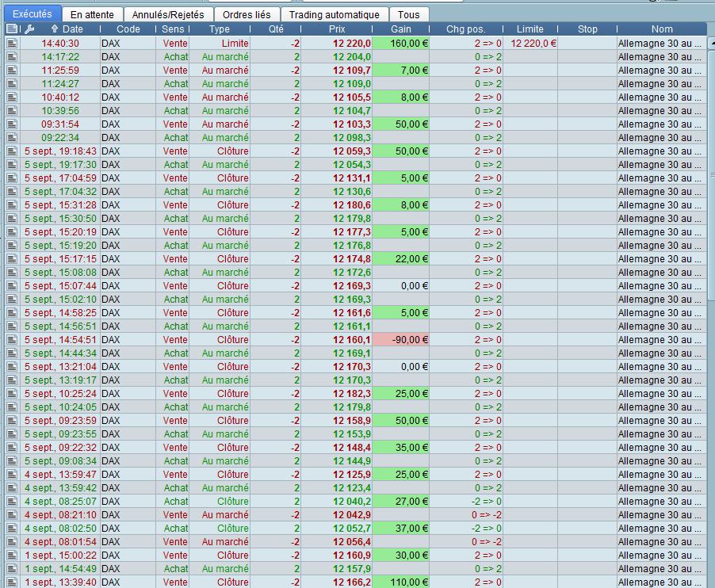Sort by the Nom column header
This screenshot has width=715, height=588.
(662, 29)
